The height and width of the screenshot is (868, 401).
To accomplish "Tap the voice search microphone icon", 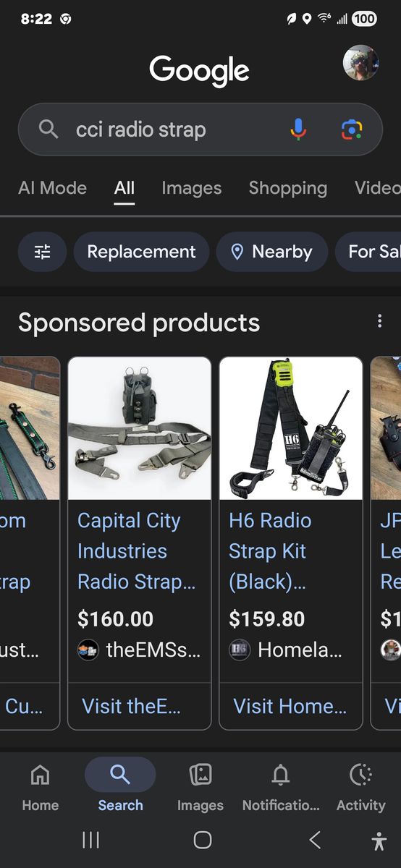I will [x=298, y=129].
